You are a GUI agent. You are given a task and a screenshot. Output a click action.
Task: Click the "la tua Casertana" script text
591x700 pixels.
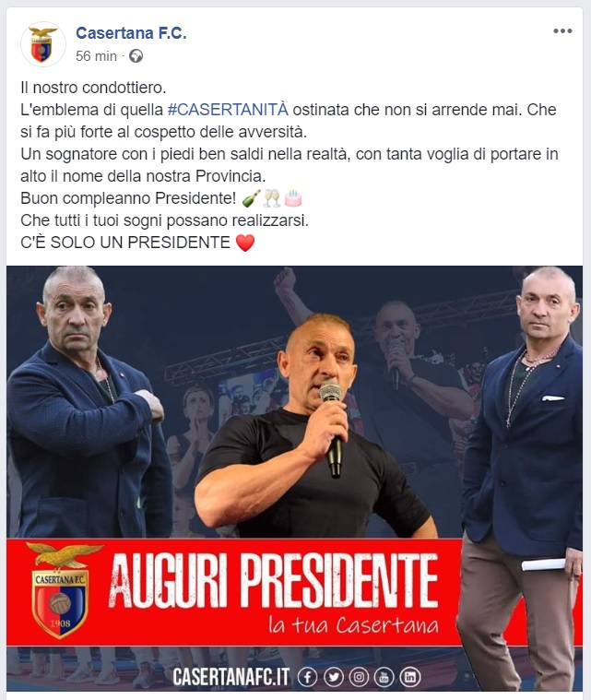[x=353, y=624]
